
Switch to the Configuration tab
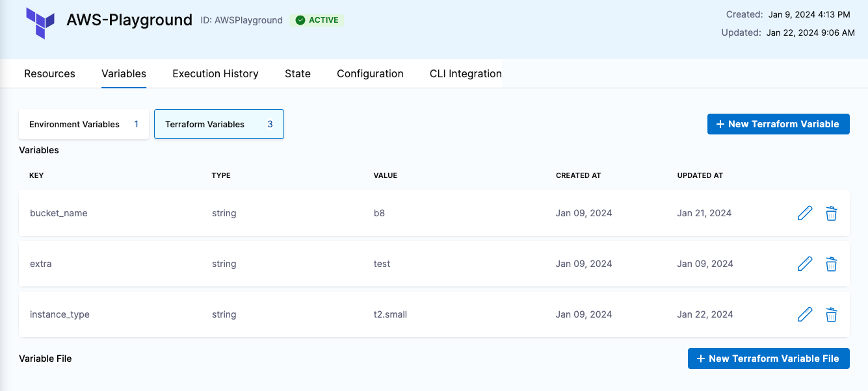click(370, 73)
